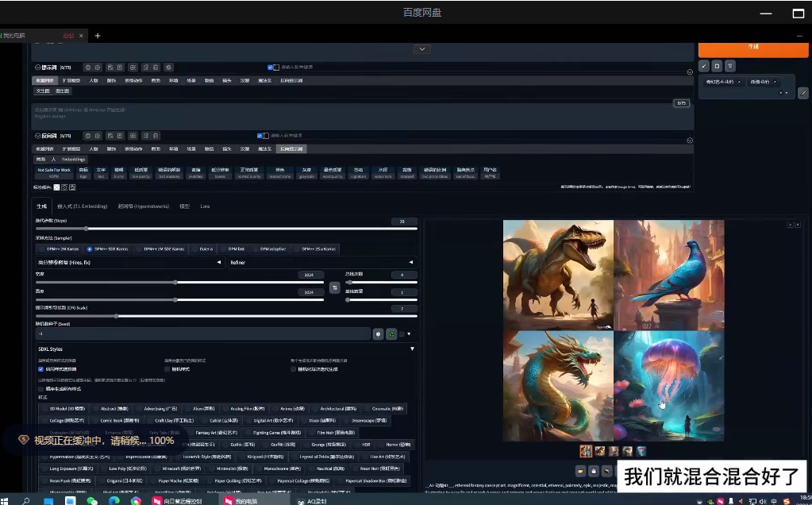Click the save icon next to the folder icon under gallery
812x505 pixels.
pos(594,472)
